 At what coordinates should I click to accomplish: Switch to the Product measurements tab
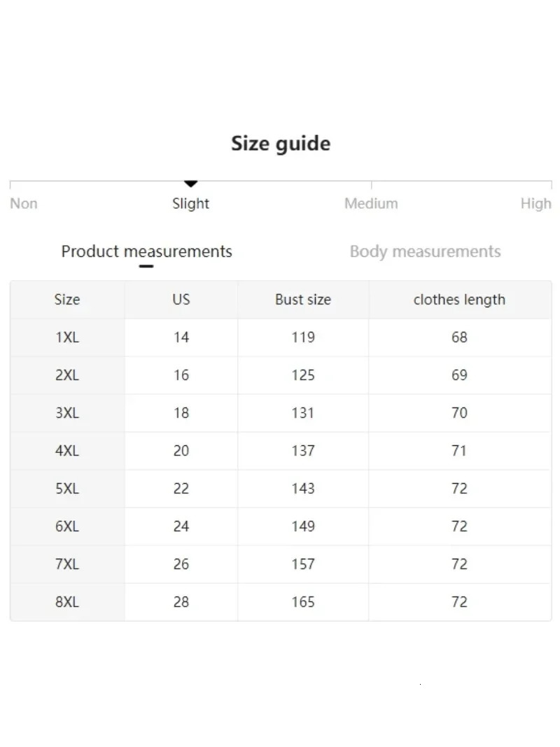pyautogui.click(x=146, y=251)
